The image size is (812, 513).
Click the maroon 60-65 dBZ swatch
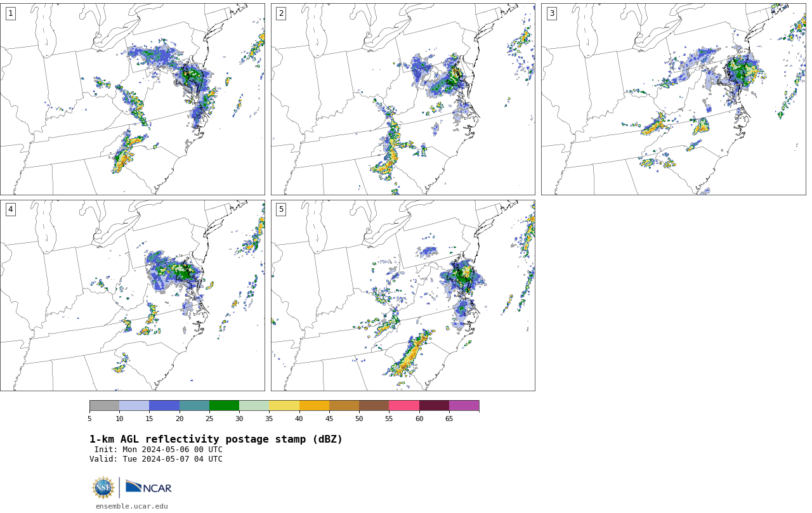pos(434,406)
